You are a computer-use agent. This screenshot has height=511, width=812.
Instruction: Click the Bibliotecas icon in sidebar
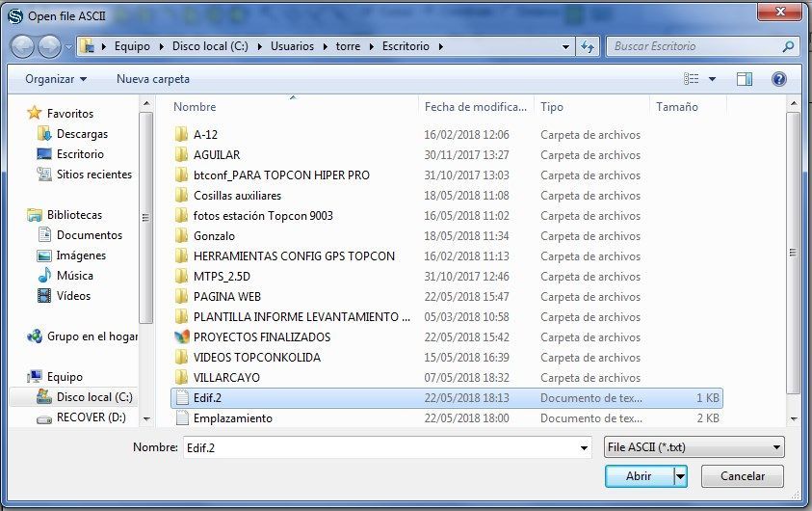click(35, 215)
